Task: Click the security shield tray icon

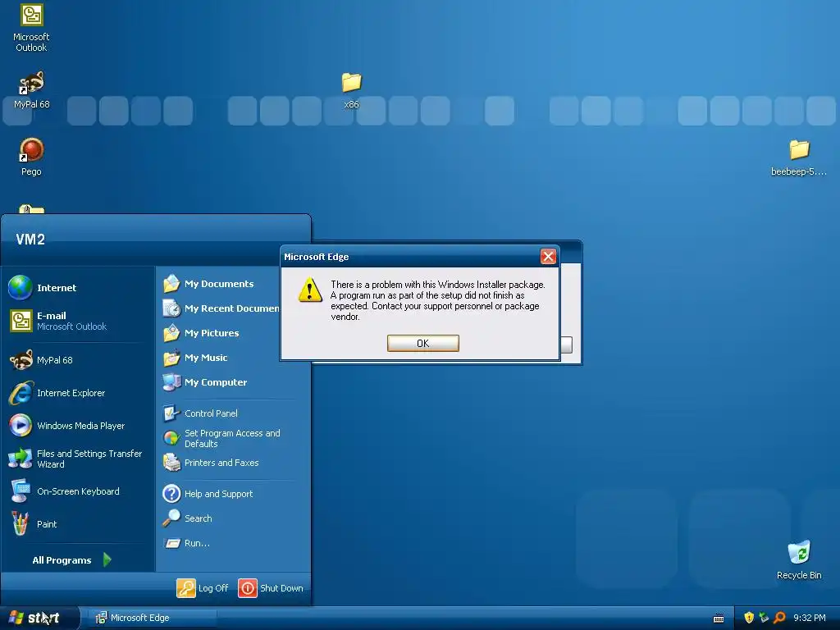Action: (748, 618)
